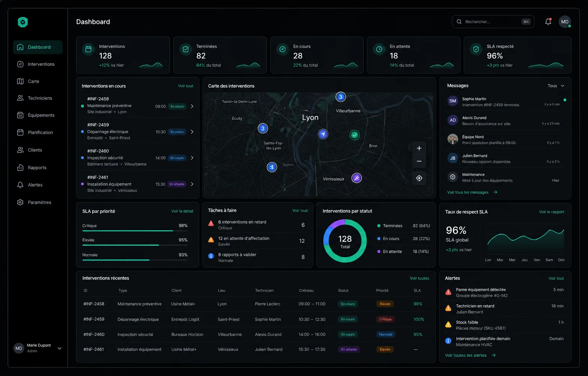Click the 100% SLA value in table
Image resolution: width=588 pixels, height=376 pixels.
419,319
